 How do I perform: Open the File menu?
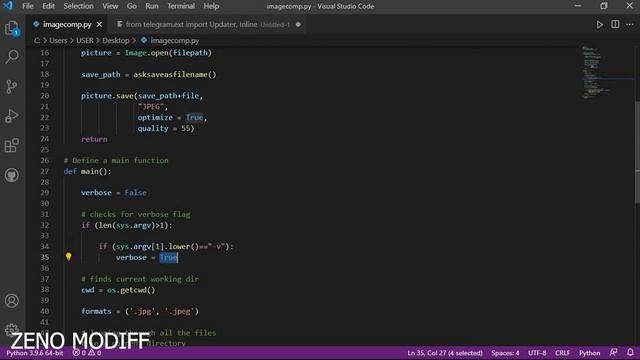click(x=28, y=6)
